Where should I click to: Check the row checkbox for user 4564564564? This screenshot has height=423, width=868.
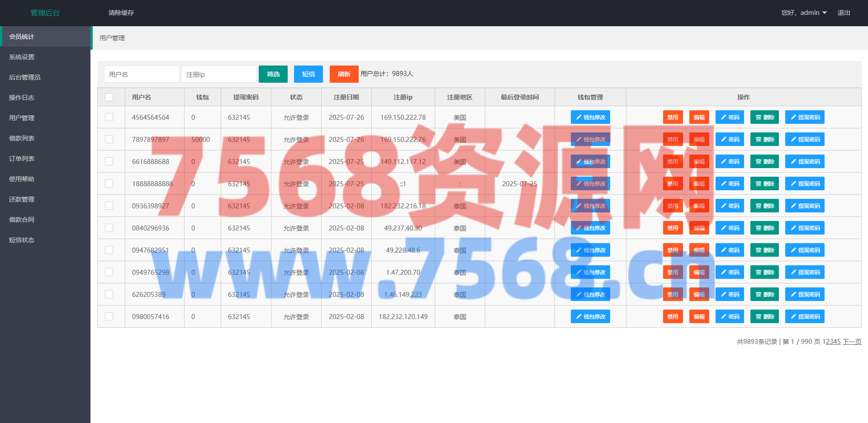109,117
